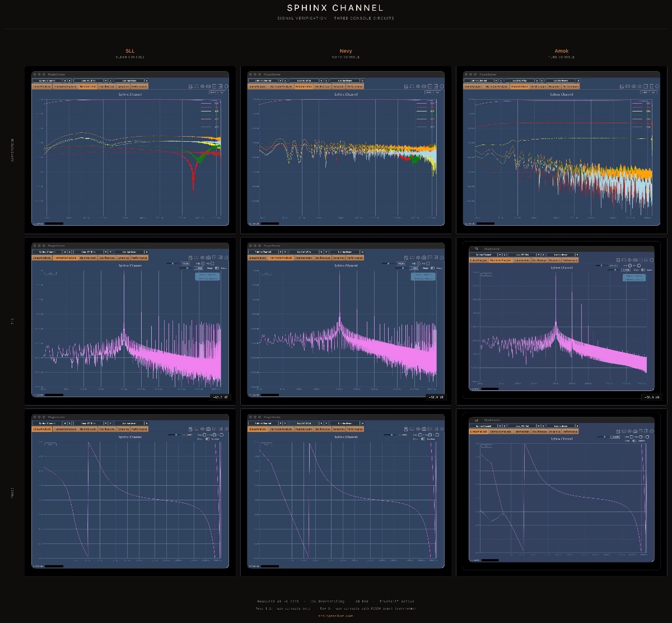Click small button top-left of Amok phase graph
The width and height of the screenshot is (672, 623).
click(486, 446)
